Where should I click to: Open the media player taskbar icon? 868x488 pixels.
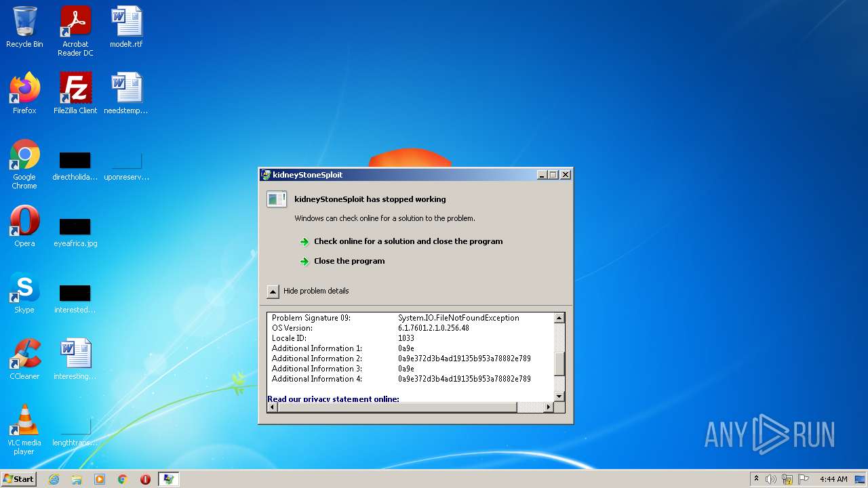tap(100, 479)
